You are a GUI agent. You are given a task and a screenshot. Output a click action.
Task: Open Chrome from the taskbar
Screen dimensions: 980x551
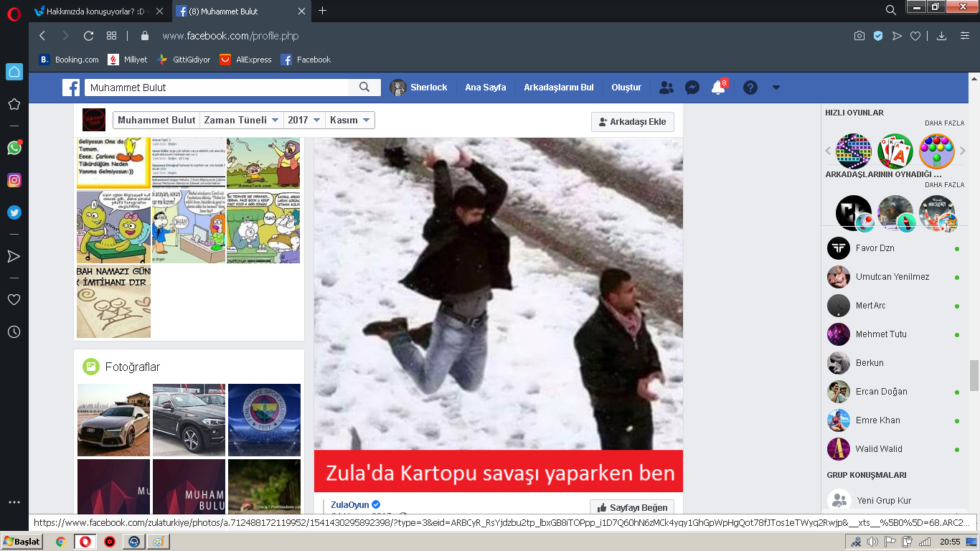pyautogui.click(x=60, y=542)
